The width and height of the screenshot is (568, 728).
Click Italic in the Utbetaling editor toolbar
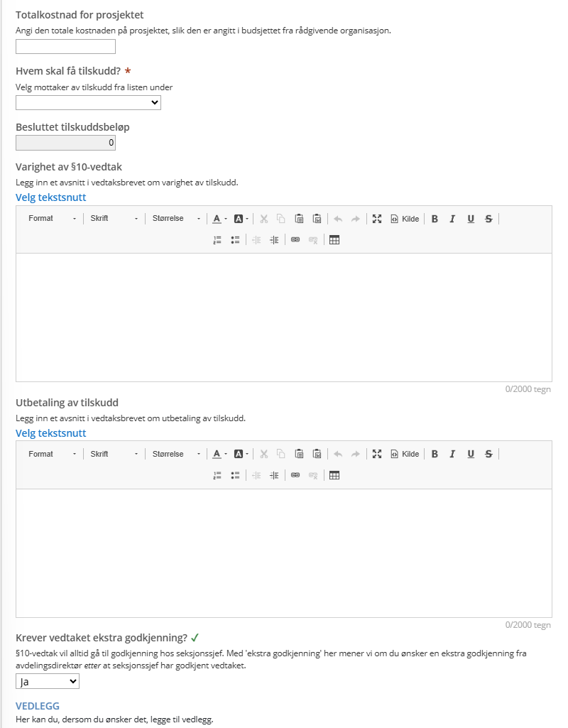[x=452, y=455]
